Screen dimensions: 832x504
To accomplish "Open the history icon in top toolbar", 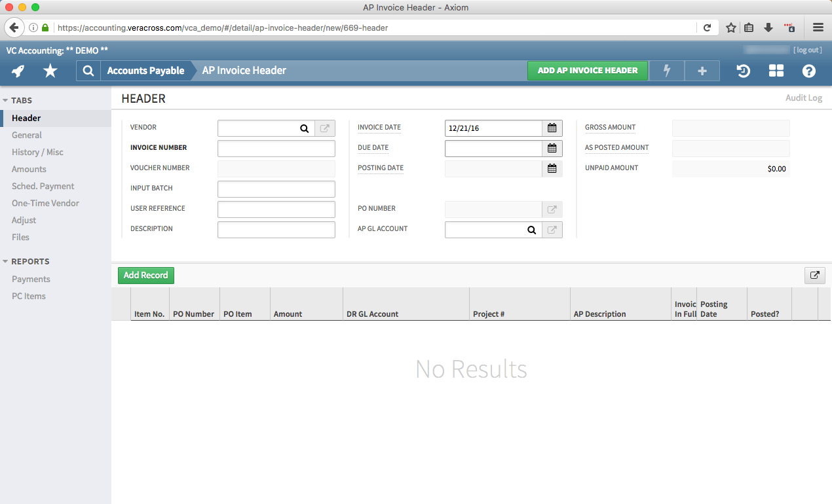I will click(x=743, y=71).
